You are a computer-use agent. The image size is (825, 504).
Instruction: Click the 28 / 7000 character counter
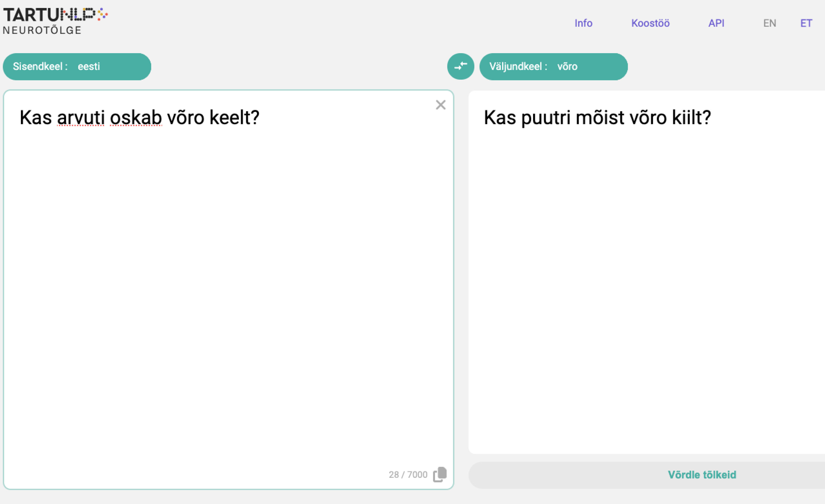pyautogui.click(x=408, y=475)
